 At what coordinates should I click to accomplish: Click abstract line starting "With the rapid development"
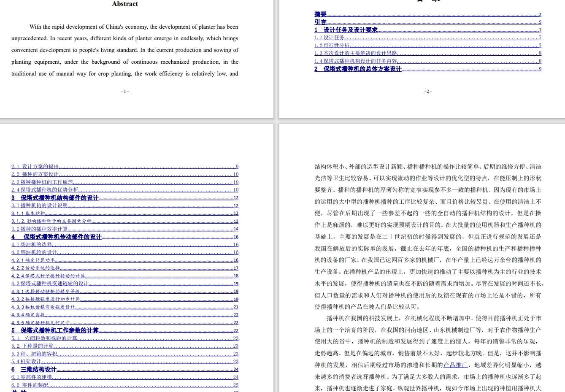[134, 27]
